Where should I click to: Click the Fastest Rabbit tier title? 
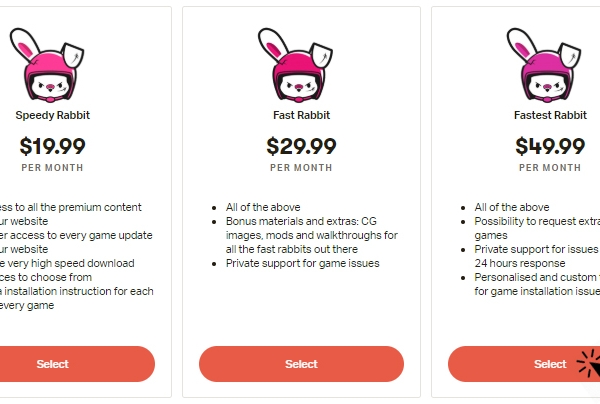click(x=549, y=115)
